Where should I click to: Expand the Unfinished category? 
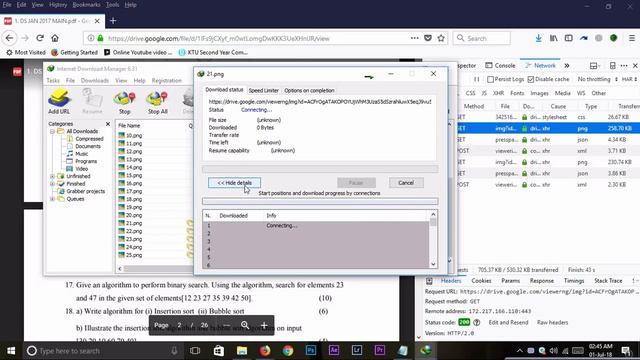pyautogui.click(x=52, y=176)
